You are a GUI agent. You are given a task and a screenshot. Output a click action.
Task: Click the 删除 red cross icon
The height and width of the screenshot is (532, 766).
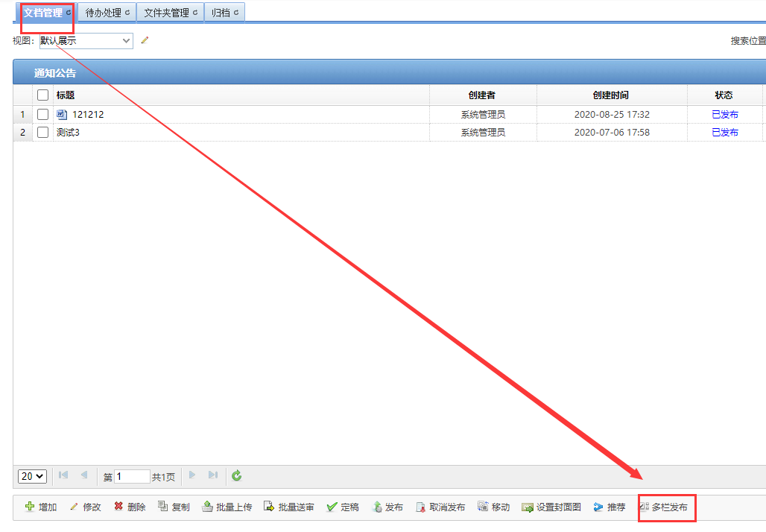pos(118,507)
